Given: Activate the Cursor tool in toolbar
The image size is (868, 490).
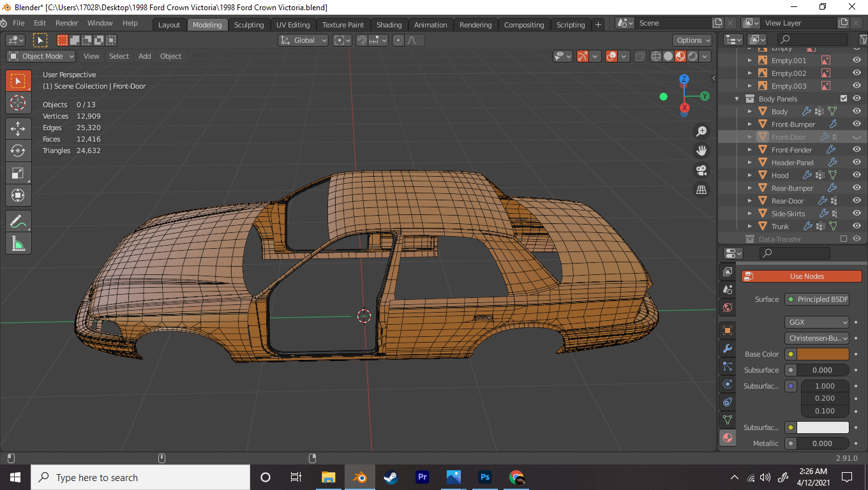Looking at the screenshot, I should 18,103.
